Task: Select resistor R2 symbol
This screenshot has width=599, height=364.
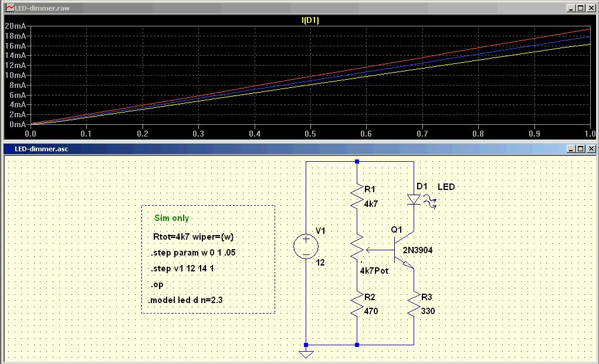Action: pyautogui.click(x=357, y=304)
